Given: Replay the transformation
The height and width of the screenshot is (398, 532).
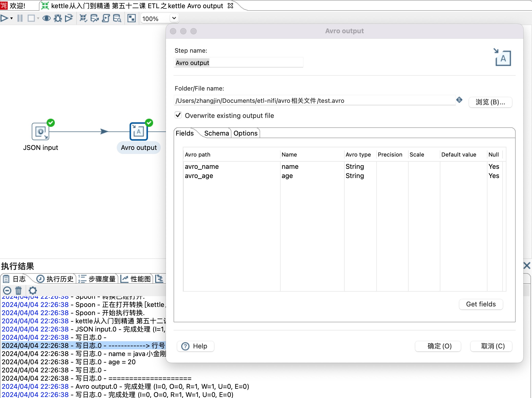Looking at the screenshot, I should pyautogui.click(x=69, y=18).
